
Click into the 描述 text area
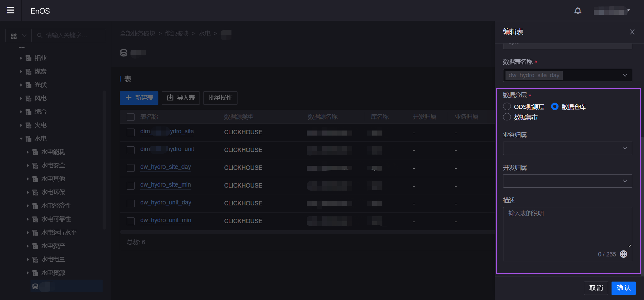click(567, 234)
